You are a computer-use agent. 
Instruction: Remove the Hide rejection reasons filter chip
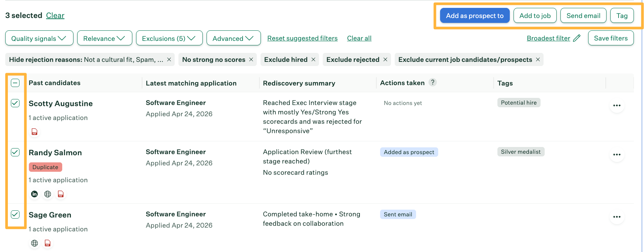[x=169, y=60]
